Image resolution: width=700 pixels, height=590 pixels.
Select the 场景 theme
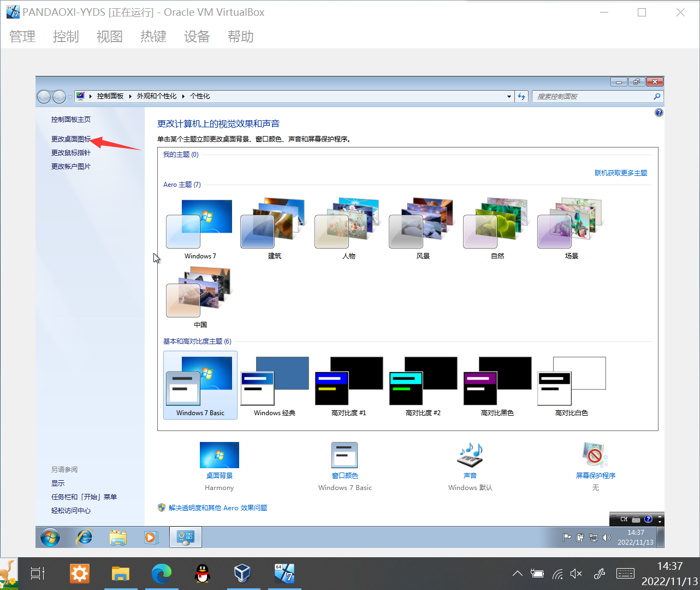click(571, 229)
